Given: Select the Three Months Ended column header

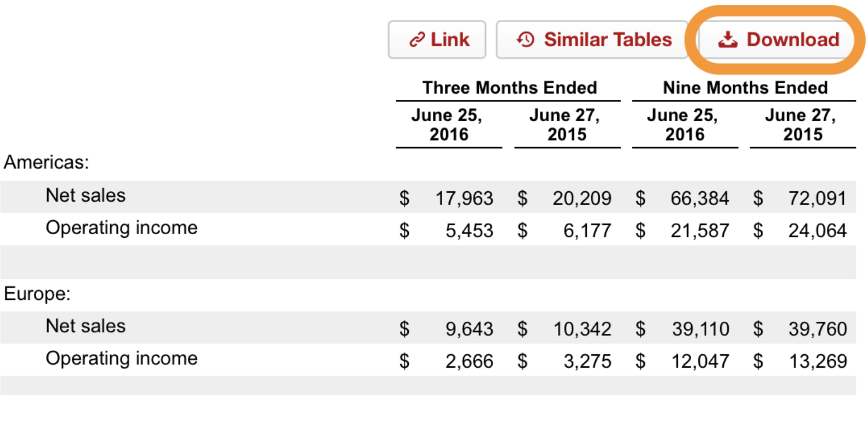Looking at the screenshot, I should [509, 88].
